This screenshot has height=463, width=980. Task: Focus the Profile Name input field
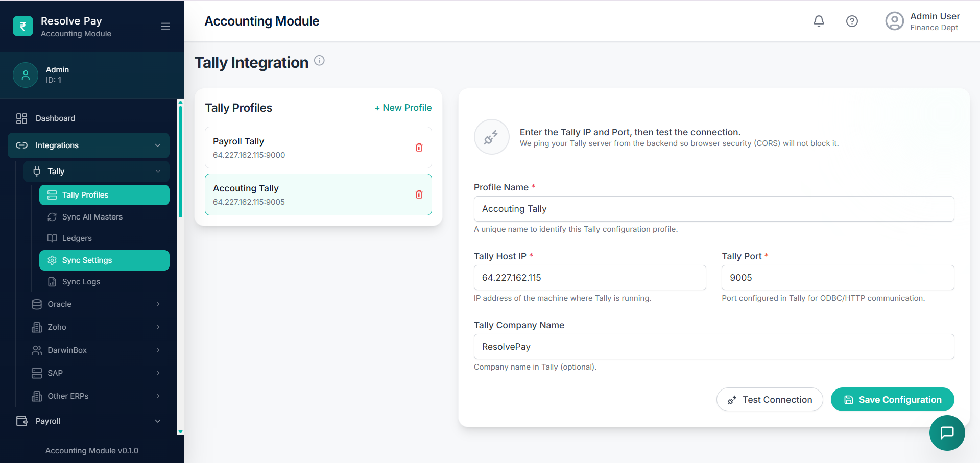tap(714, 209)
